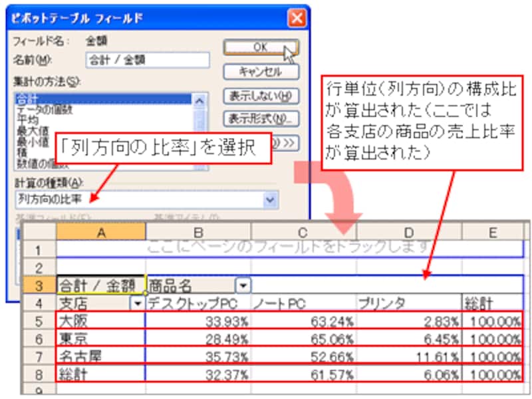Click the 100.00% cell in the 大阪 row
Screen dimensions: 532x399
pos(492,321)
